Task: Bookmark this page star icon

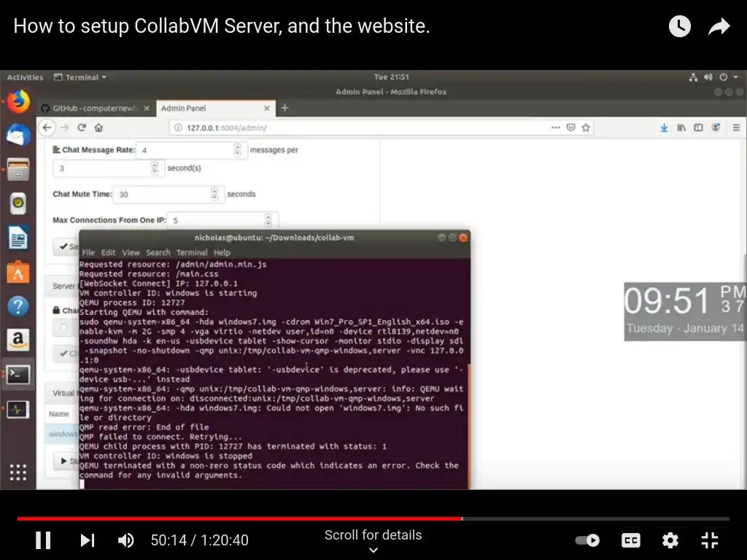Action: [x=586, y=127]
